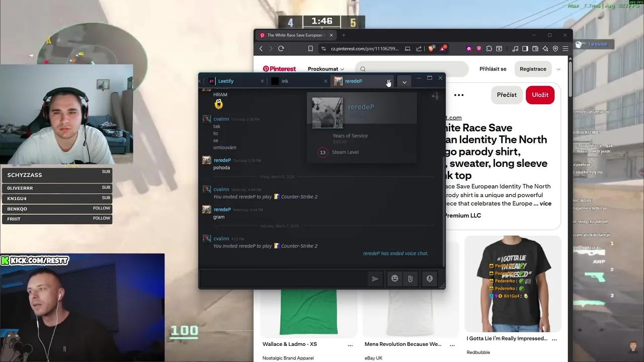Bookmark the current Pinterest page
The image size is (644, 362).
(x=310, y=48)
